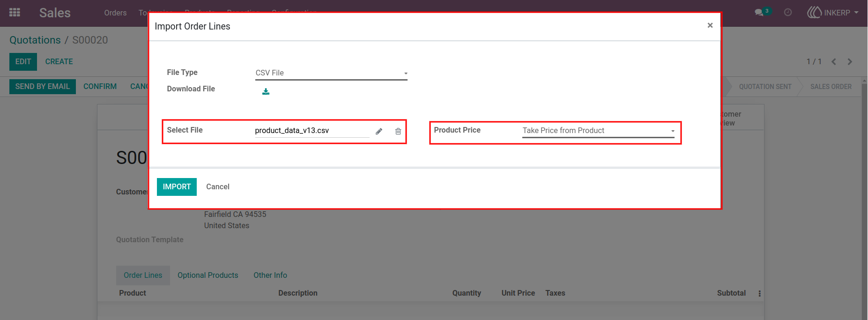Go to the next record arrow

point(850,62)
